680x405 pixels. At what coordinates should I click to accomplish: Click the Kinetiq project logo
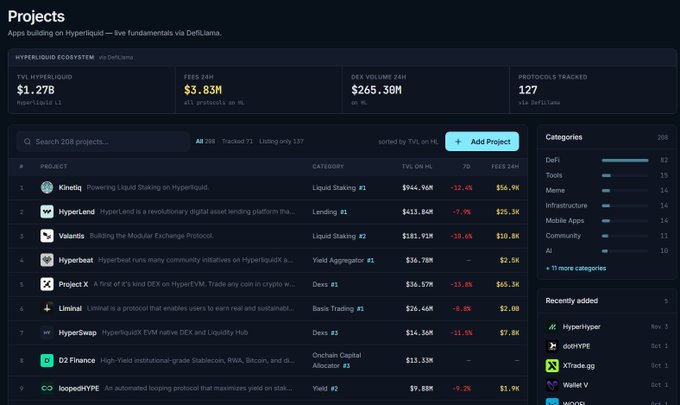(47, 187)
